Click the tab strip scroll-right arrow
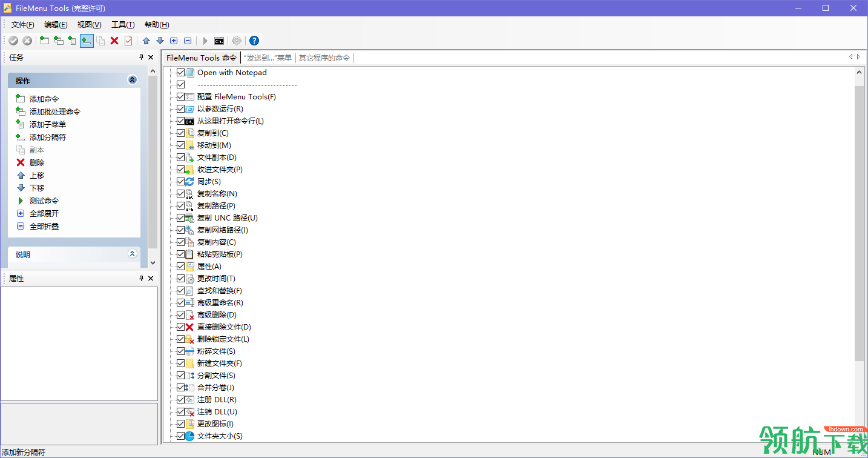This screenshot has width=868, height=458. pyautogui.click(x=858, y=57)
